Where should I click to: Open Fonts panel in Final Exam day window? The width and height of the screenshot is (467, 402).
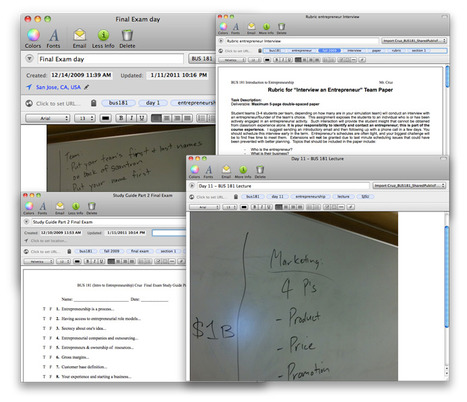[53, 38]
